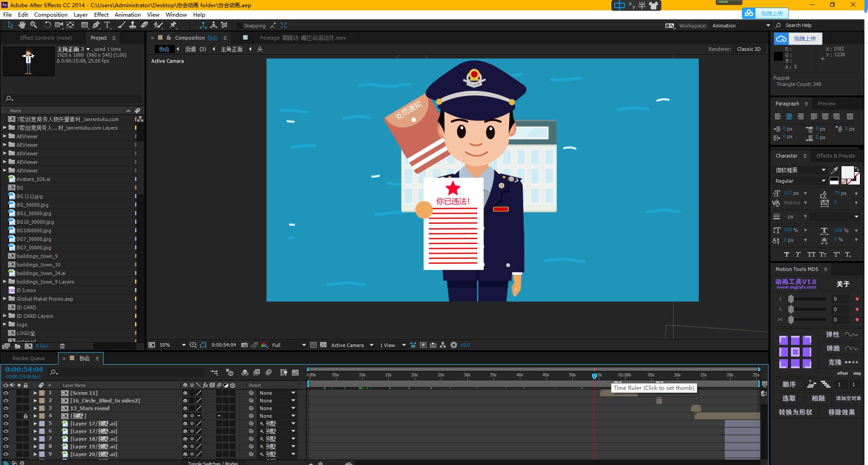Viewport: 868px width, 465px height.
Task: Click the 转换为形状 button
Action: [x=796, y=412]
